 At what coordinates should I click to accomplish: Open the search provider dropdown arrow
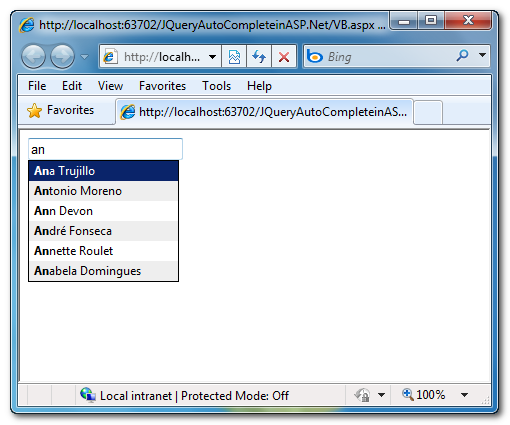(x=482, y=55)
